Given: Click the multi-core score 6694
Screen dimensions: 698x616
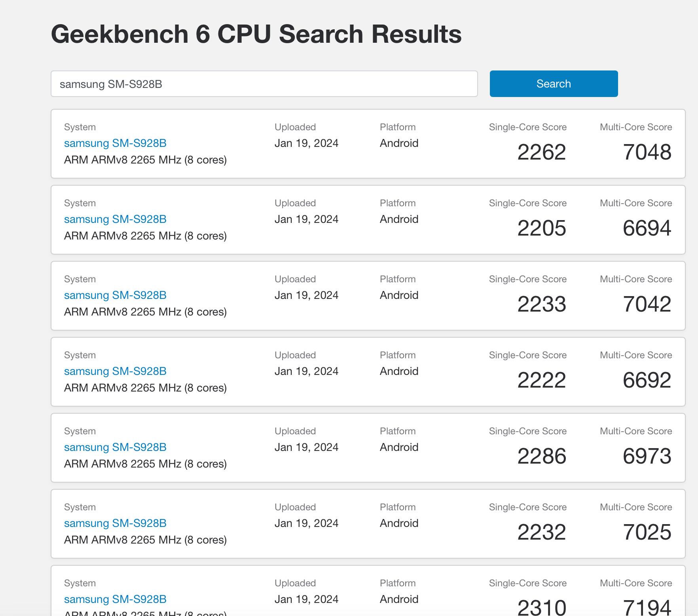Looking at the screenshot, I should (x=647, y=228).
